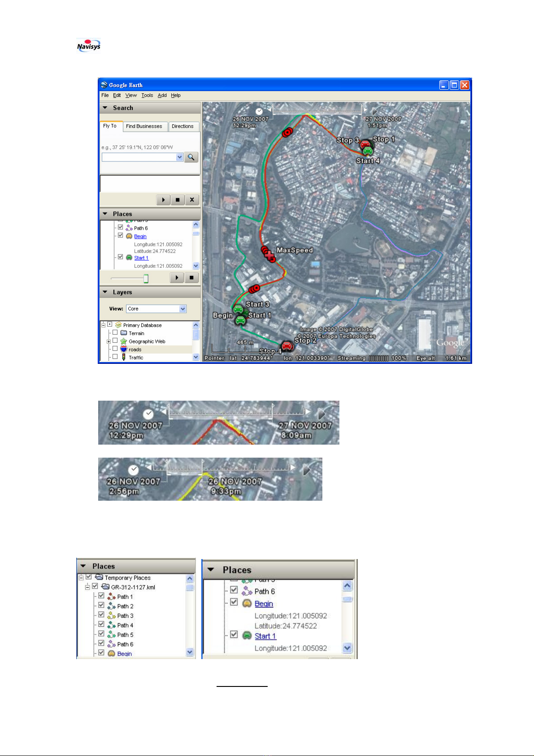Expand the Geographic Web tree node
Screen dimensions: 534x756
coord(109,341)
